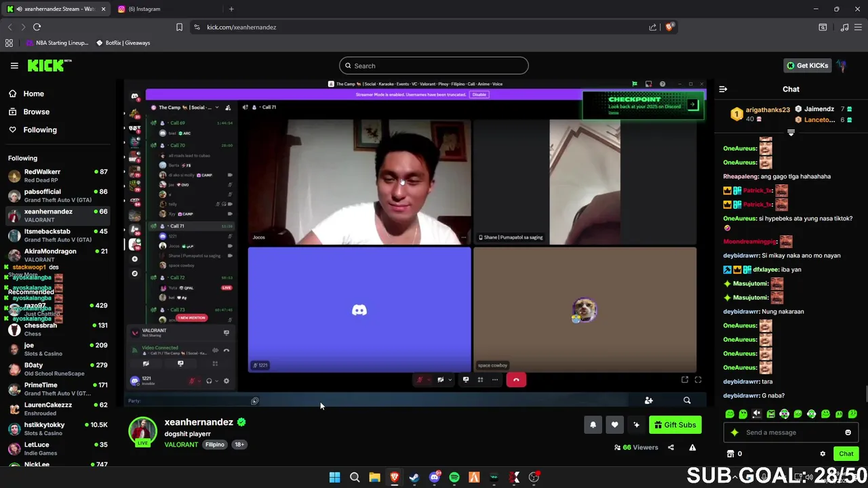Click the 66 Viewers count
Viewport: 868px width, 488px height.
pos(636,447)
